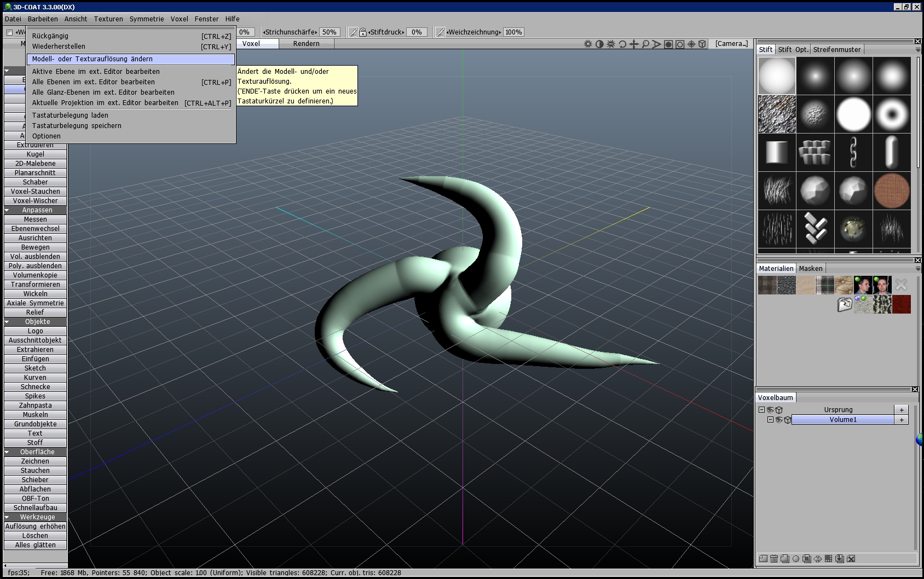Screen dimensions: 924x579
Task: Click the zoom magnifier camera icon
Action: pos(645,44)
